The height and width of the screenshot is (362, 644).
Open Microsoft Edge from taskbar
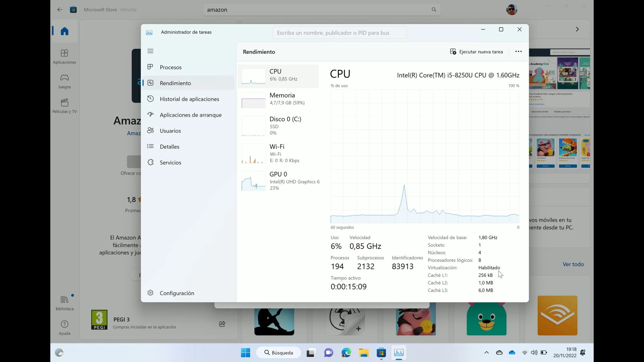346,352
